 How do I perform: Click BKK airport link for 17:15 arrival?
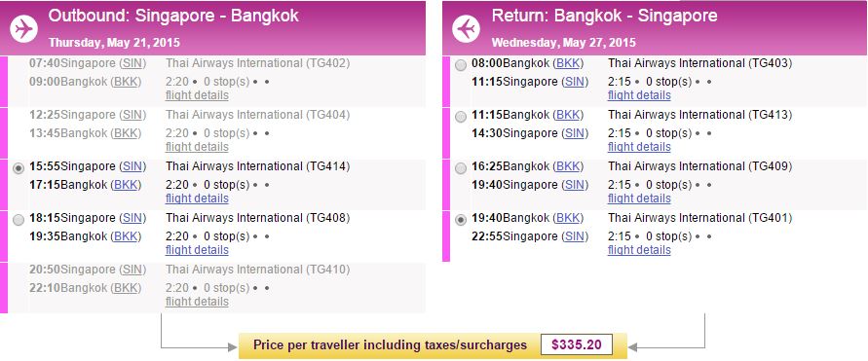tap(126, 185)
